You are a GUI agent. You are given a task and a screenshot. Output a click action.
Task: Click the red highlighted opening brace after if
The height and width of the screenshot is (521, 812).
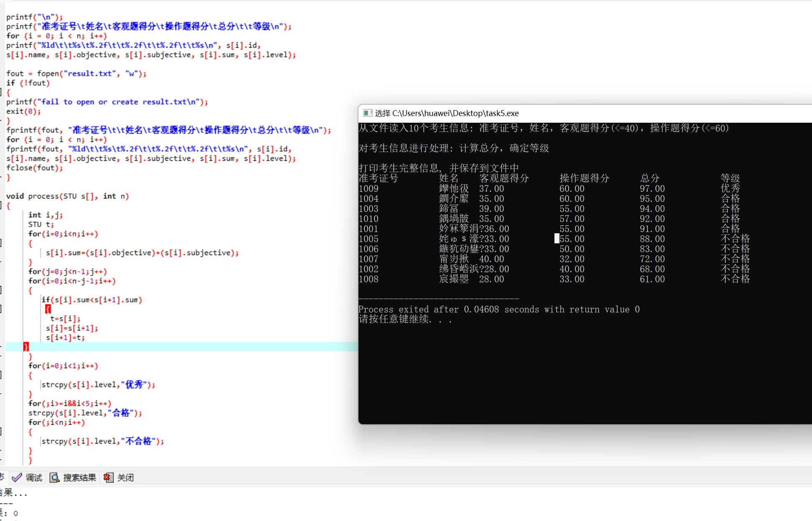point(48,309)
